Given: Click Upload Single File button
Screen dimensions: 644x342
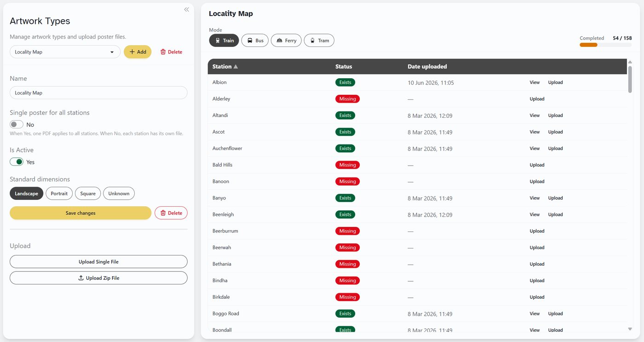Looking at the screenshot, I should (x=98, y=261).
